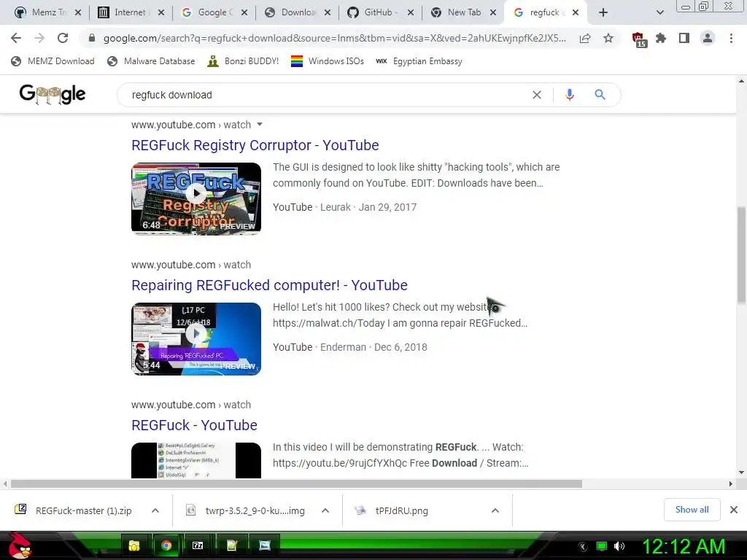The width and height of the screenshot is (747, 560).
Task: Go back using the browser back arrow
Action: 16,38
